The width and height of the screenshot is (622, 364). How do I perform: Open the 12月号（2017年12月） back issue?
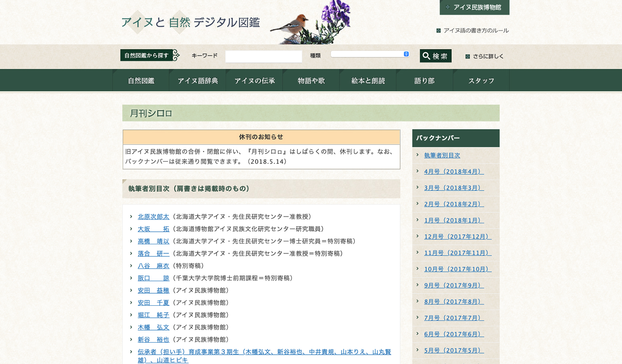457,236
